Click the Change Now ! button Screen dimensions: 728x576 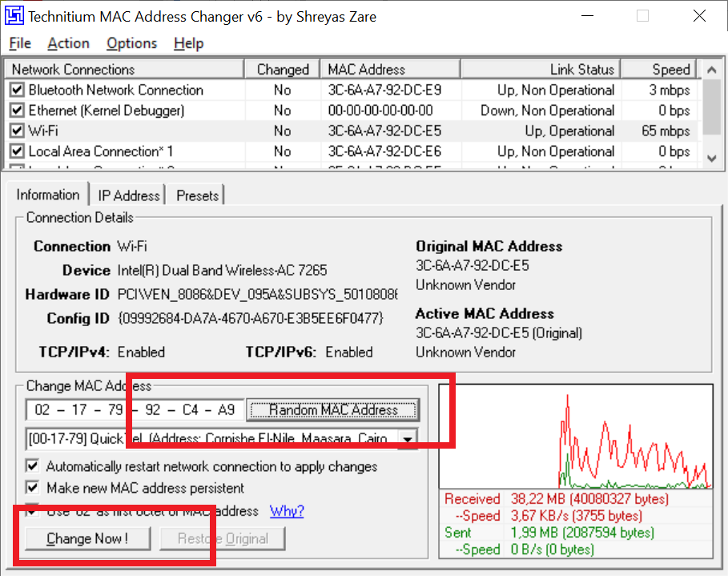(x=87, y=539)
